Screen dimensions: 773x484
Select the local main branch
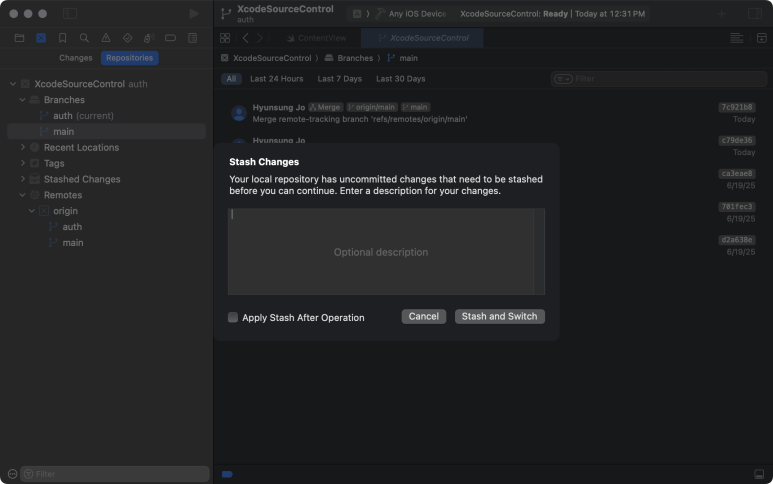[x=106, y=132]
